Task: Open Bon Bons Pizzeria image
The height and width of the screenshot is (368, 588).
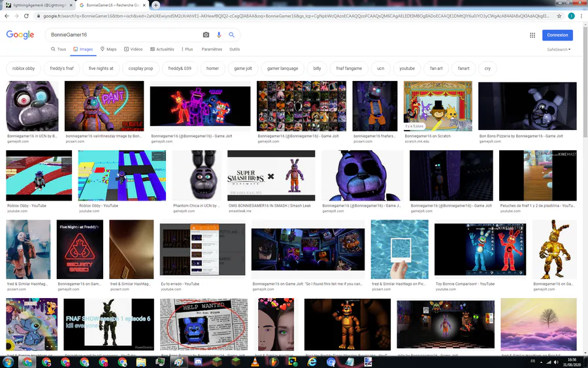Action: click(527, 106)
